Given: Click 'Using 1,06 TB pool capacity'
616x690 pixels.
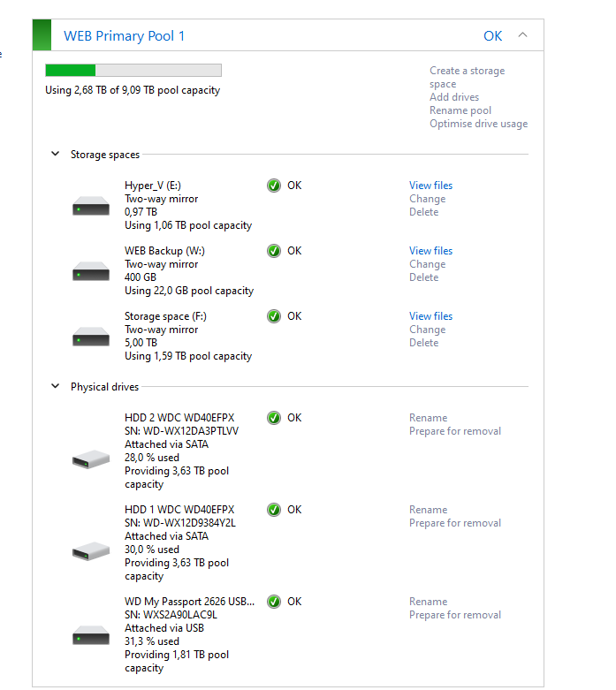Looking at the screenshot, I should point(188,225).
